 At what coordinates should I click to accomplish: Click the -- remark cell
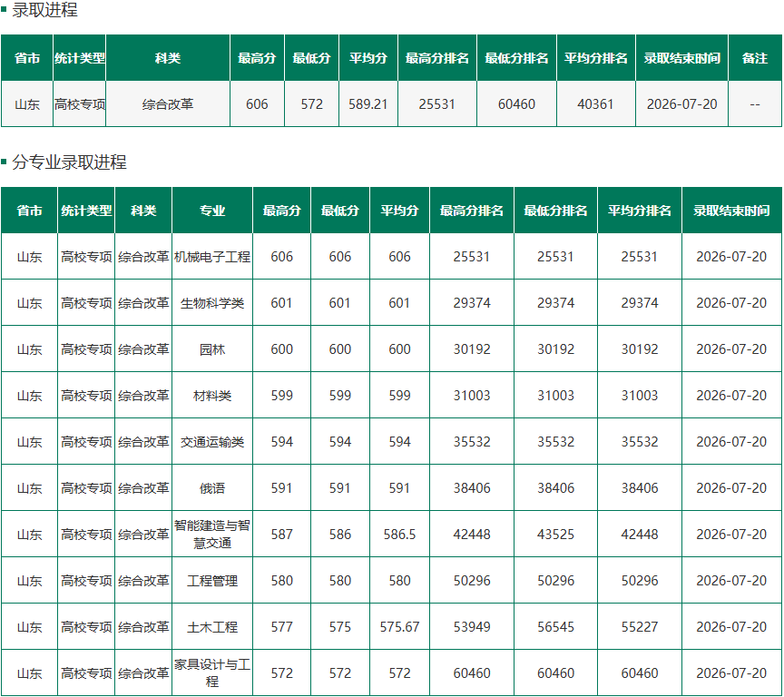pos(754,104)
